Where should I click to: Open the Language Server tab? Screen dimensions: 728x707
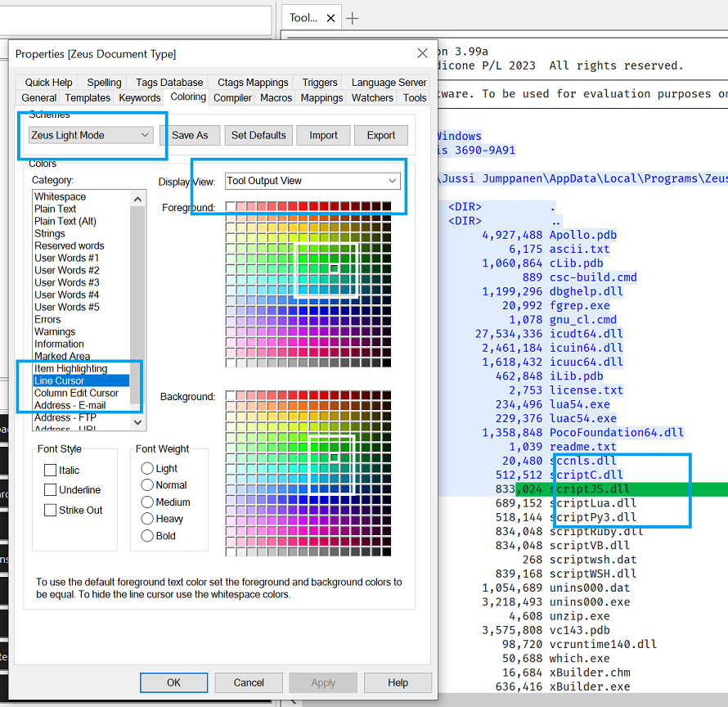pyautogui.click(x=389, y=82)
